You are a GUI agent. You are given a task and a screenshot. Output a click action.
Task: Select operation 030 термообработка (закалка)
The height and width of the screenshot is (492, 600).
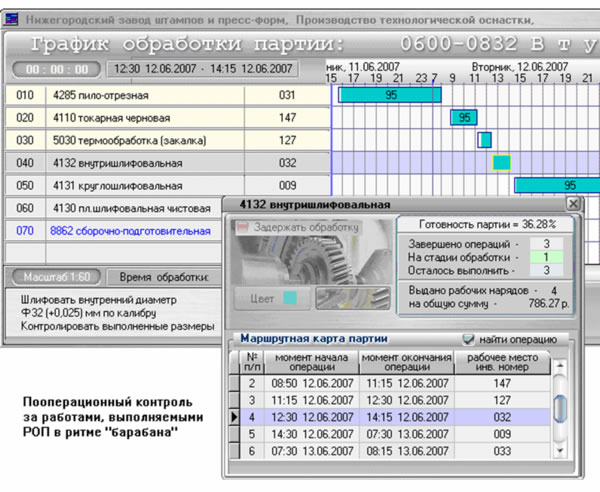click(x=167, y=140)
